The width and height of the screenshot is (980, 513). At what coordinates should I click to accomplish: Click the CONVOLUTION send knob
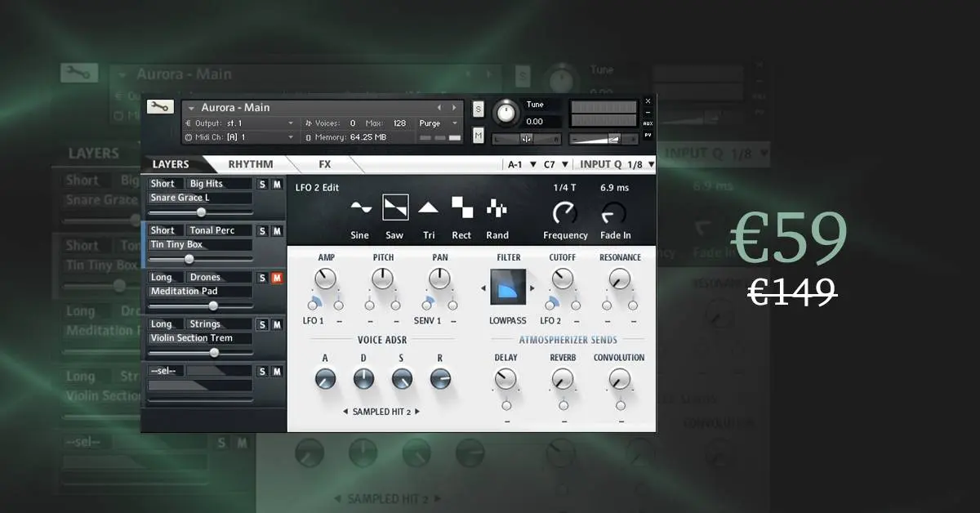coord(619,379)
